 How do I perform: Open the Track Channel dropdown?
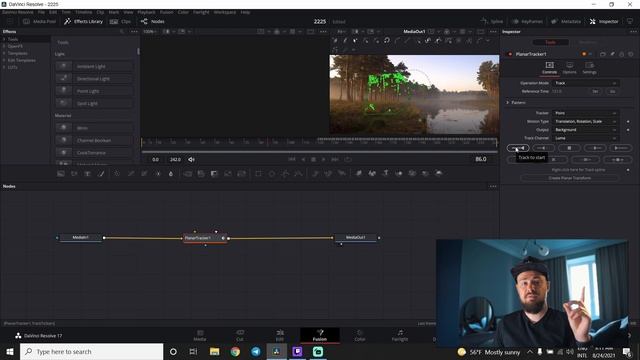click(586, 138)
